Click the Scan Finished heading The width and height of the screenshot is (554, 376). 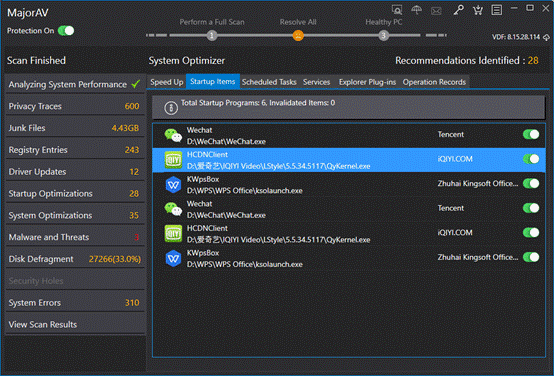(36, 60)
